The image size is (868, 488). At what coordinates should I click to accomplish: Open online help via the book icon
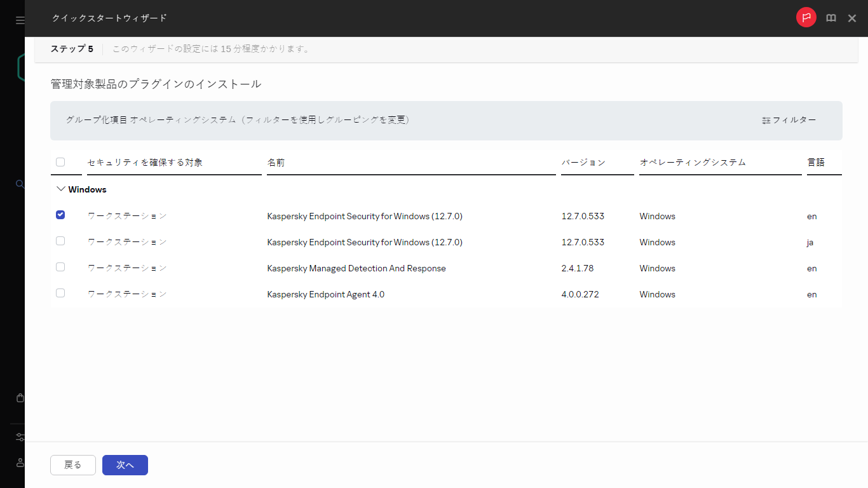831,18
